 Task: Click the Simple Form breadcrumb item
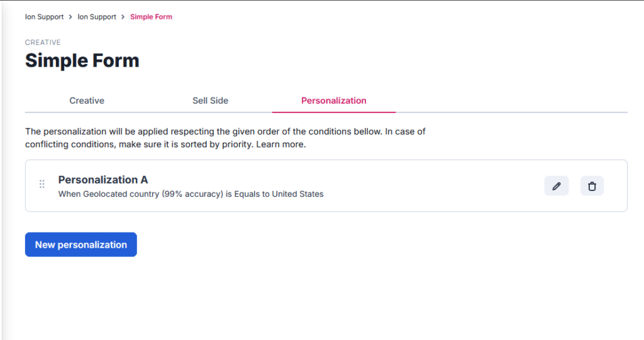coord(151,17)
